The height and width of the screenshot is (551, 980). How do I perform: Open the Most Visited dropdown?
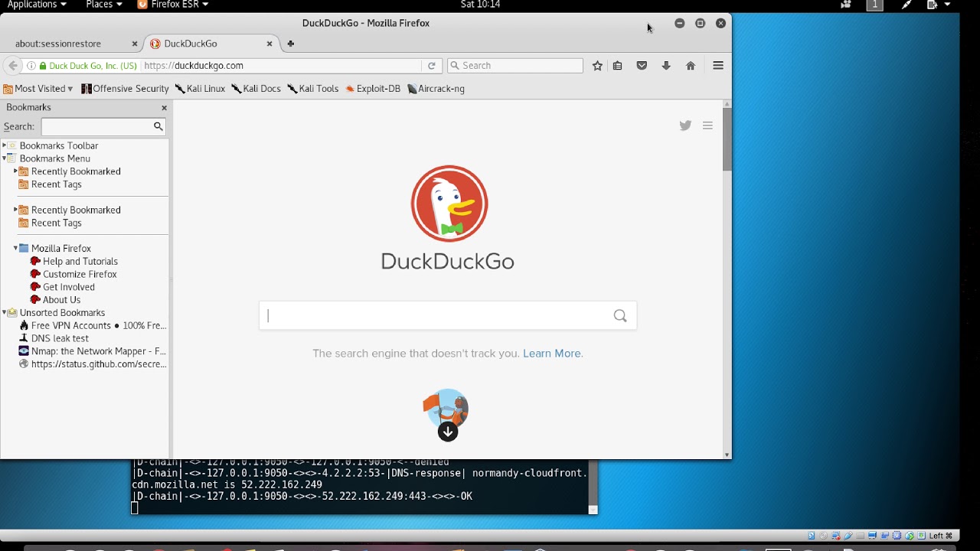click(38, 89)
